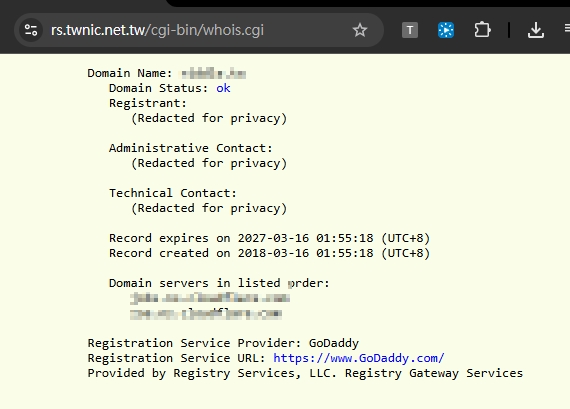Click the 'Technical Contact:' label
The height and width of the screenshot is (409, 570).
173,193
